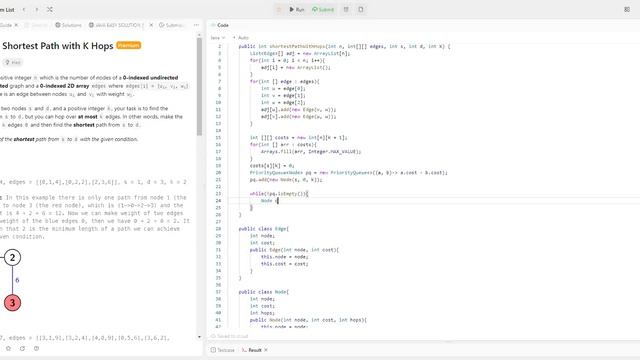
Task: Click the notes icon right of Submit
Action: (346, 9)
